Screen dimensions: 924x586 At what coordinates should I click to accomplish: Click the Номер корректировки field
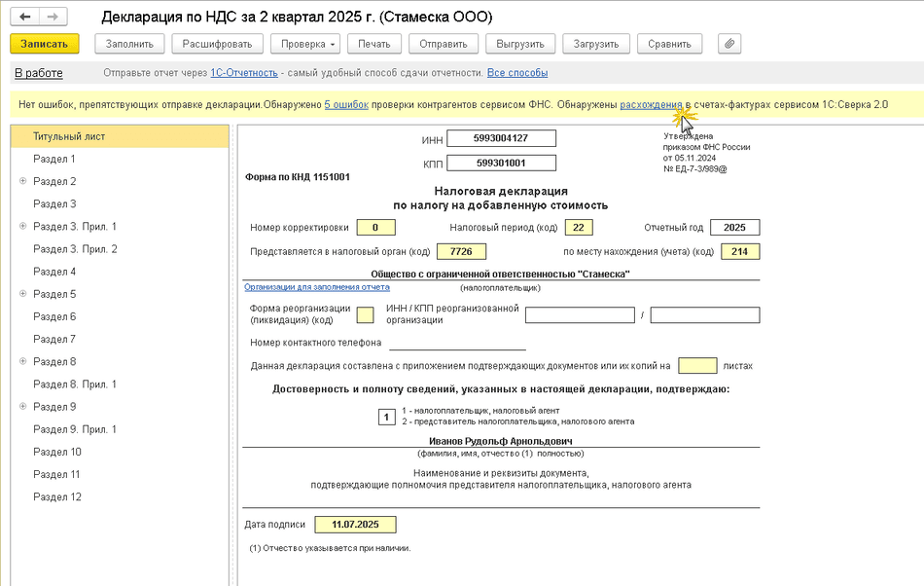[376, 228]
